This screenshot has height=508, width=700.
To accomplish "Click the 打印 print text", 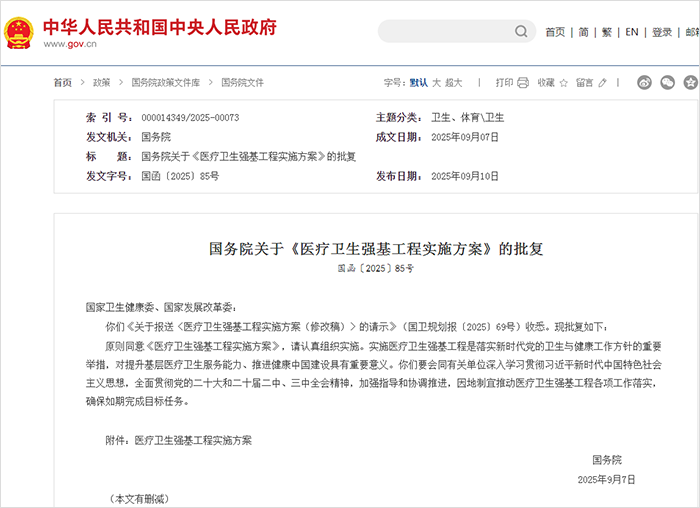I will pyautogui.click(x=504, y=83).
